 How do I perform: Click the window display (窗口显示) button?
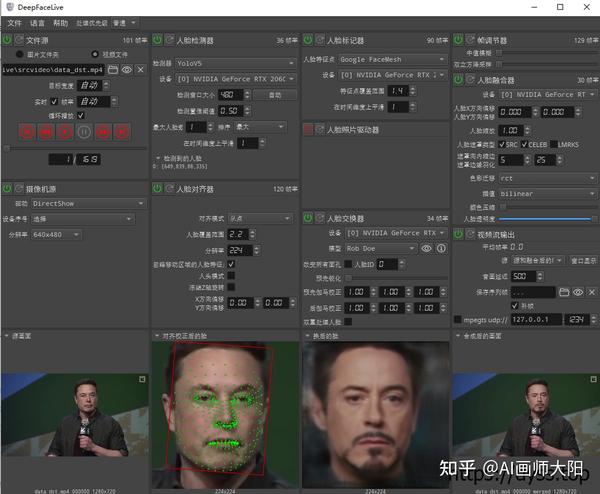[583, 261]
